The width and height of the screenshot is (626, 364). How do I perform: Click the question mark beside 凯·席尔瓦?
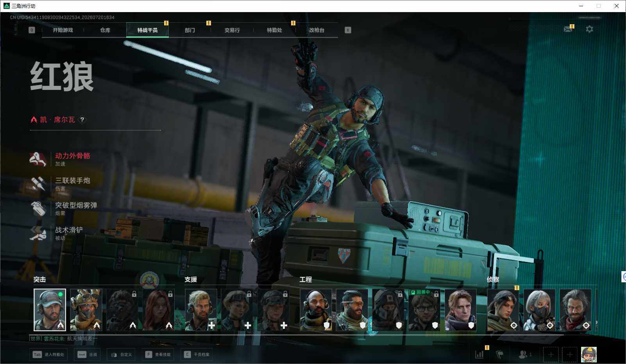click(x=82, y=120)
